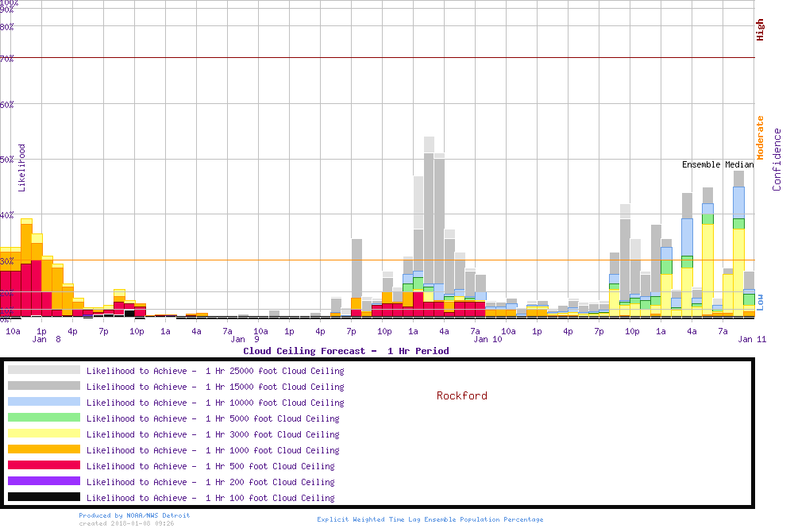Click the green 5000 foot legend swatch
Screen dimensions: 794x532
click(44, 418)
